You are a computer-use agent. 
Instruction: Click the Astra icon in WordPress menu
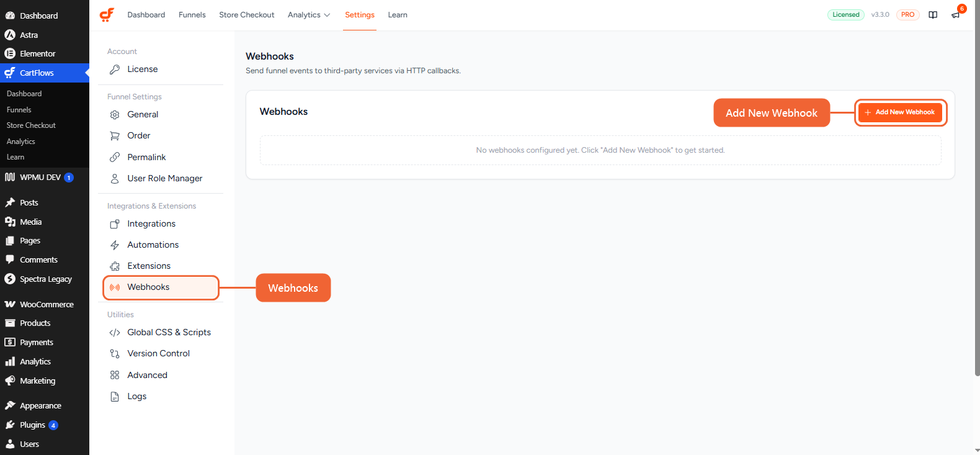point(10,35)
